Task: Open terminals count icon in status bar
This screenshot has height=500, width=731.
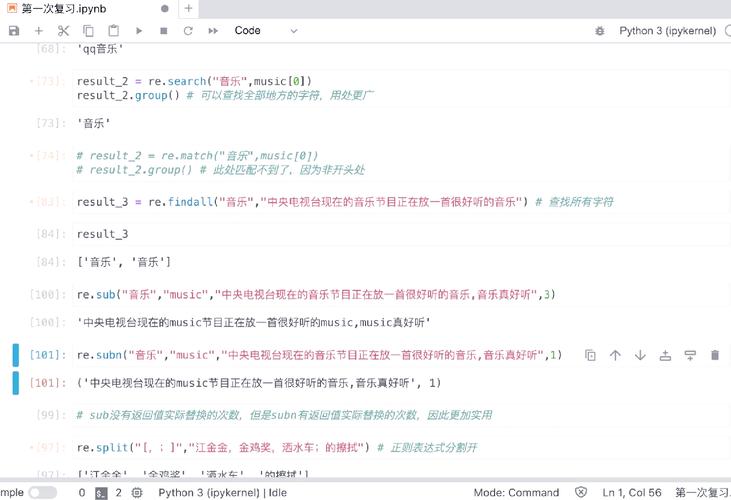Action: pyautogui.click(x=101, y=493)
